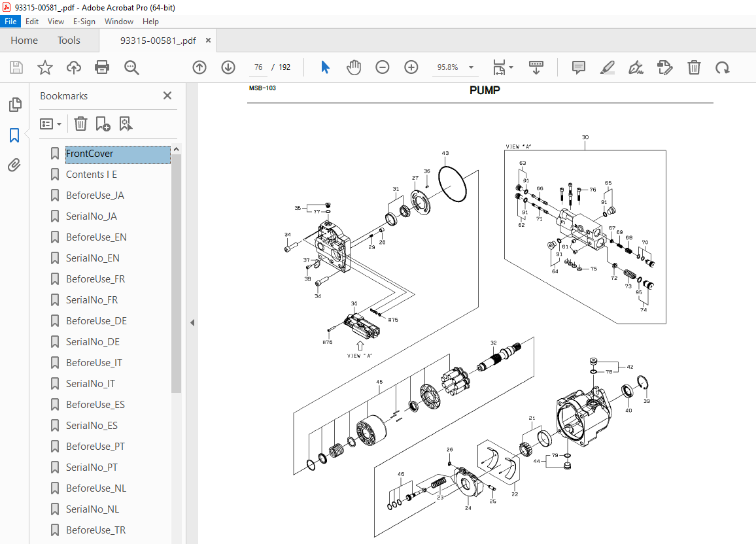
Task: Toggle the Bookmarks panel icon
Action: (14, 135)
